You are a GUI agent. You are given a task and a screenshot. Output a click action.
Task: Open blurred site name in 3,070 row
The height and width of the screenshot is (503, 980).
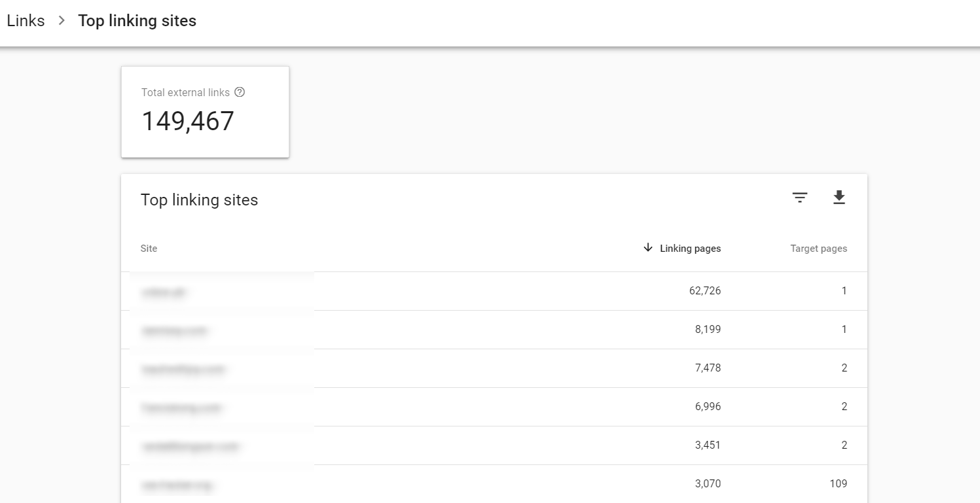coord(177,485)
